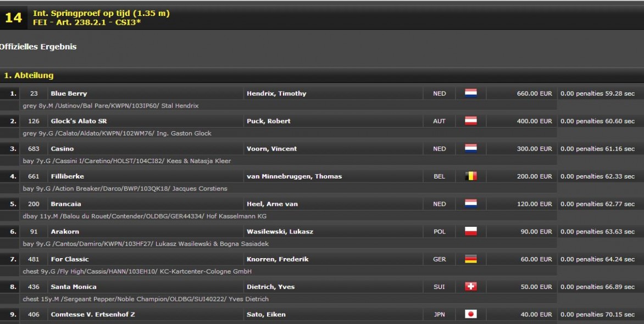Click result 0.00 penalties 60.60 sec
This screenshot has width=644, height=324.
[x=598, y=121]
